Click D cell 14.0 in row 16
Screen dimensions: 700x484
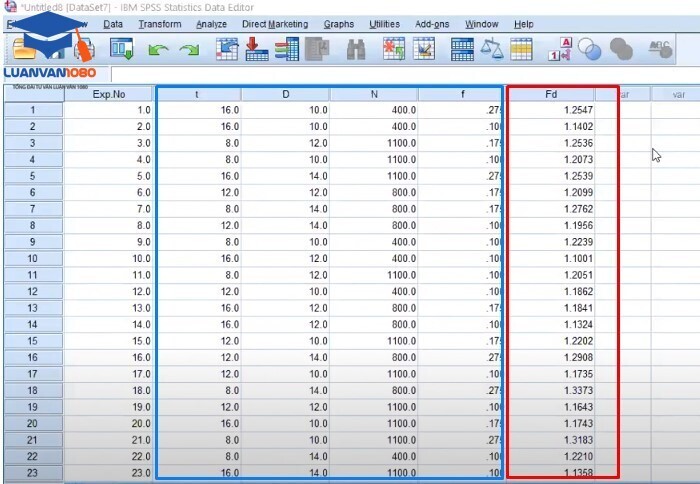tap(286, 358)
